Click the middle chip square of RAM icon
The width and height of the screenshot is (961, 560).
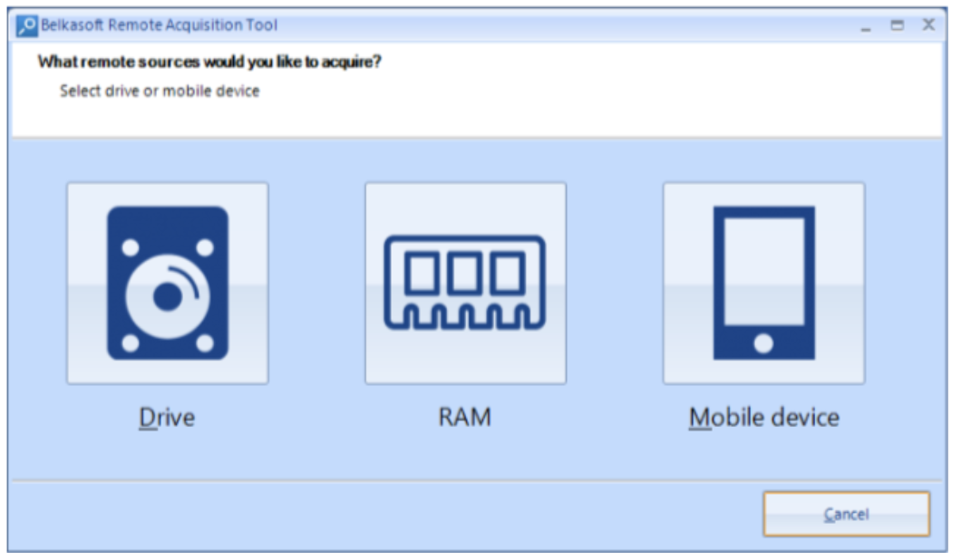coord(464,274)
